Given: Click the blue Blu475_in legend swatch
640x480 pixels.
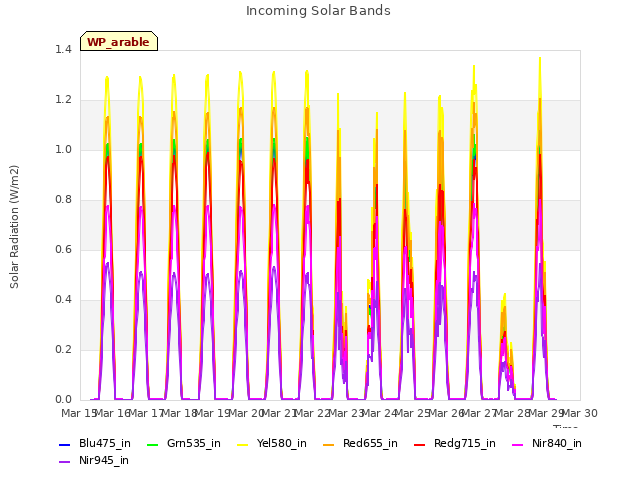Looking at the screenshot, I should [x=65, y=444].
